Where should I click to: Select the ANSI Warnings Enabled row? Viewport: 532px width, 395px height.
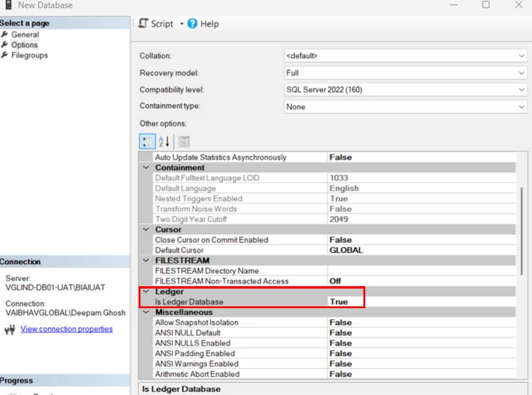[x=334, y=364]
